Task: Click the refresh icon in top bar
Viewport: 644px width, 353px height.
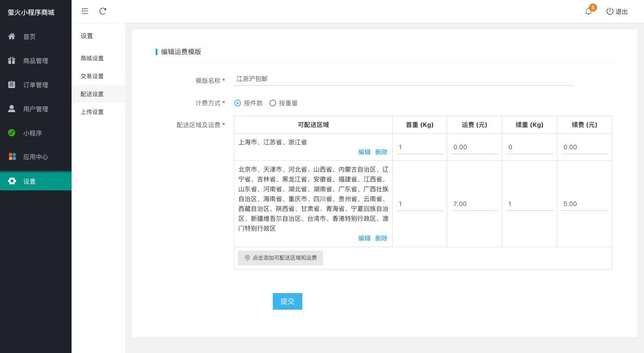Action: (103, 11)
